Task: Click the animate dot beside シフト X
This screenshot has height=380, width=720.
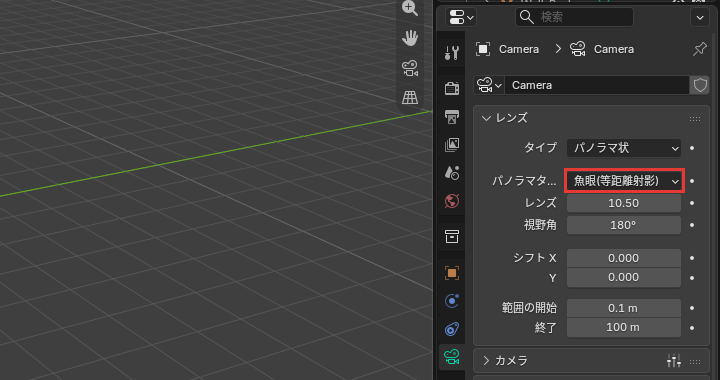Action: (692, 258)
